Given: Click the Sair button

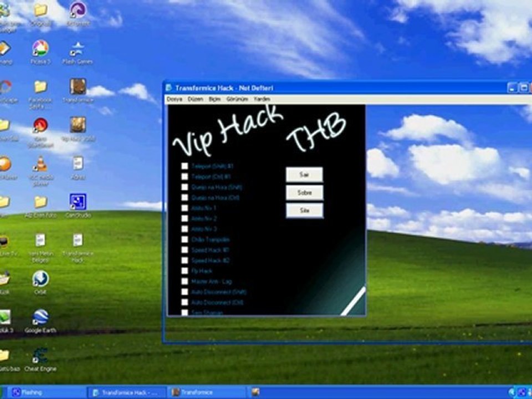Looking at the screenshot, I should point(304,175).
